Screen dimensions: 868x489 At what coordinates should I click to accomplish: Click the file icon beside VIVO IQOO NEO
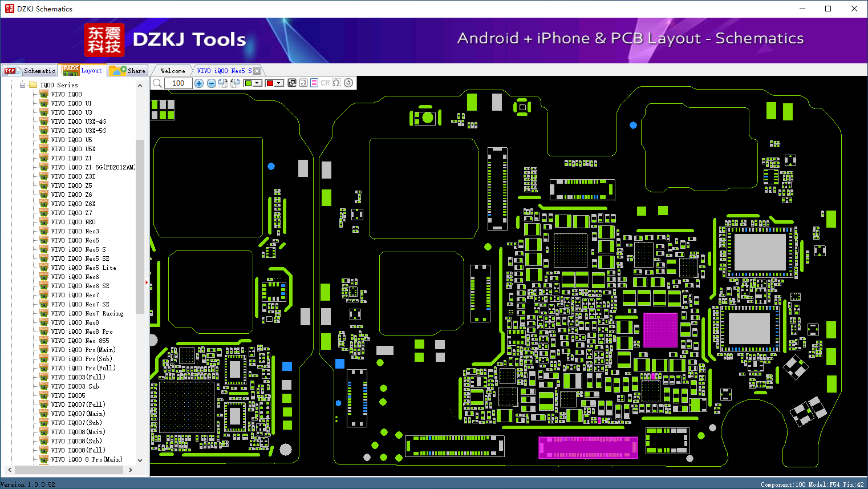44,222
